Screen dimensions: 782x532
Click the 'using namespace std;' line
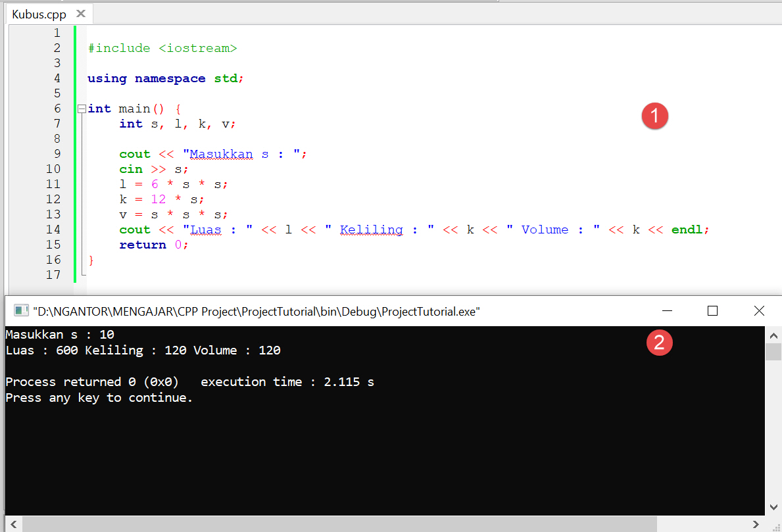coord(165,79)
